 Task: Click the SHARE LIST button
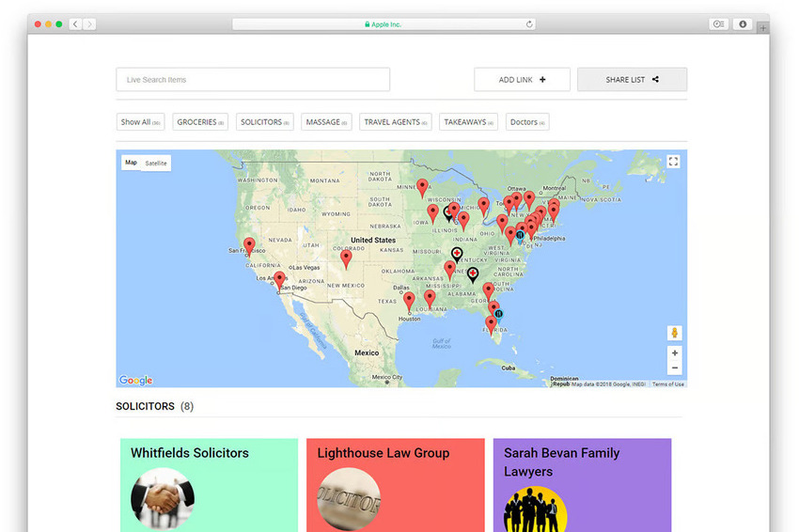[x=632, y=80]
